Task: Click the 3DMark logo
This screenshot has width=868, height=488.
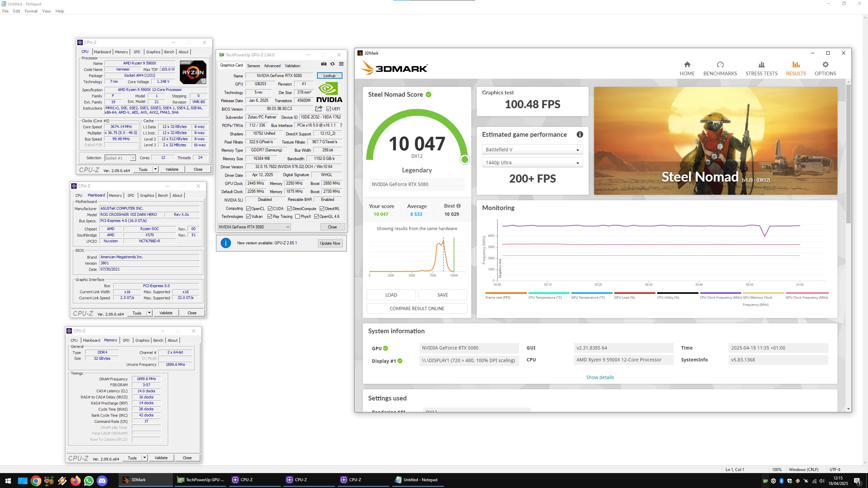Action: [x=394, y=68]
